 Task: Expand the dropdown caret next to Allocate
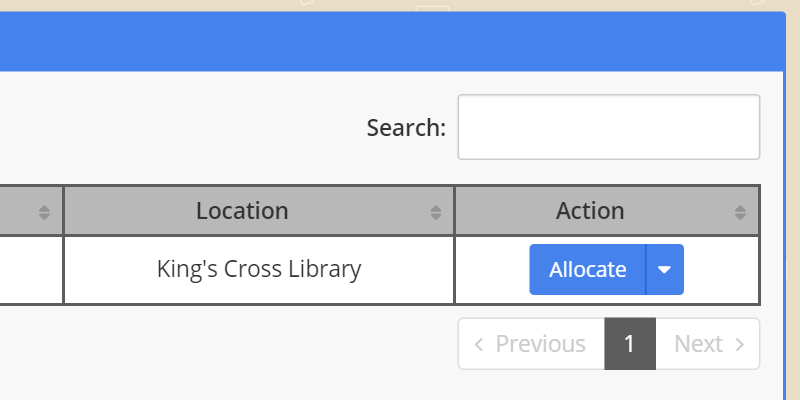(x=665, y=270)
